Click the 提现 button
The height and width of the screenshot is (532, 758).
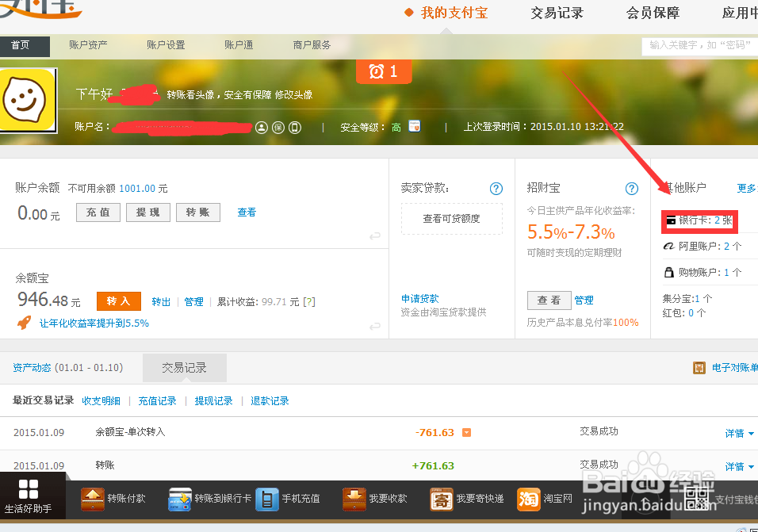[148, 212]
